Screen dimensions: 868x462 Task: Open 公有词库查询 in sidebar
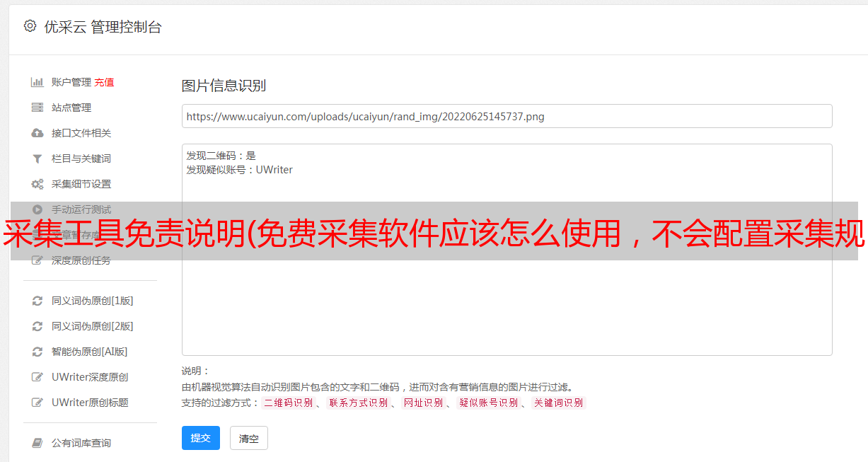81,443
